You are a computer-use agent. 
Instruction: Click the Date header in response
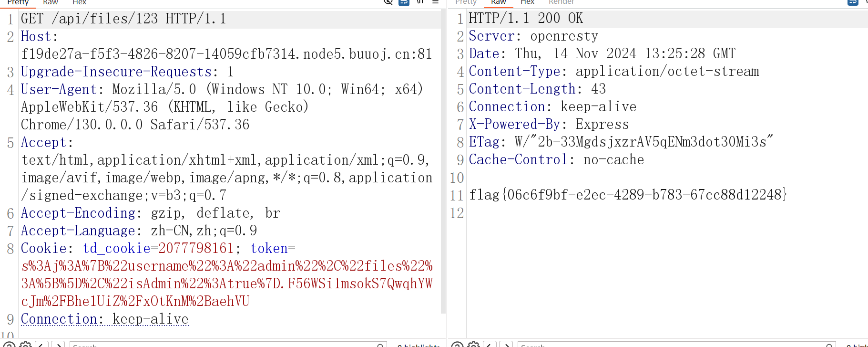point(602,54)
